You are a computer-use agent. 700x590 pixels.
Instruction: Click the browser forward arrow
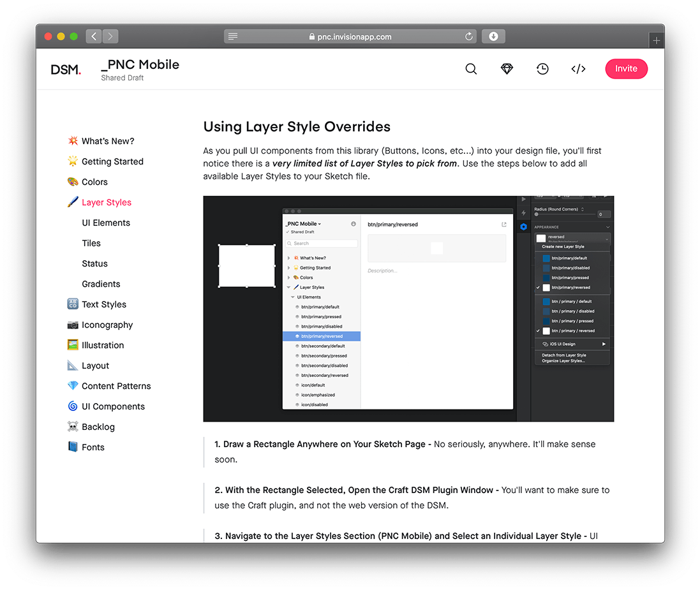click(110, 36)
